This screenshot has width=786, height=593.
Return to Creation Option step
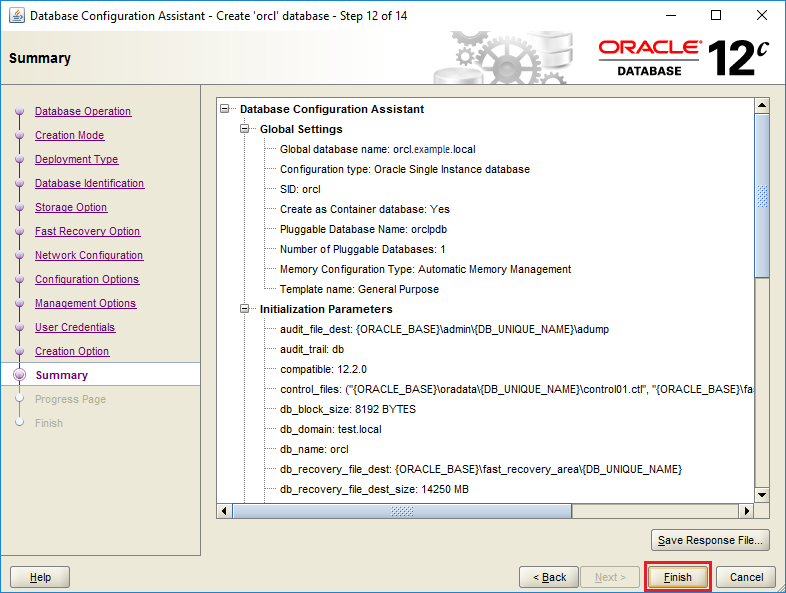click(72, 351)
